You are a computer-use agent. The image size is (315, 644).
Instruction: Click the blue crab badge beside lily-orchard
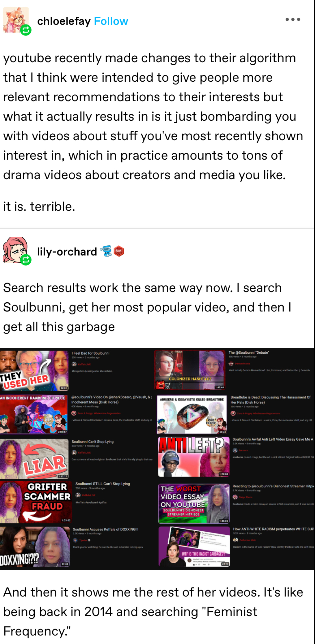(x=107, y=251)
